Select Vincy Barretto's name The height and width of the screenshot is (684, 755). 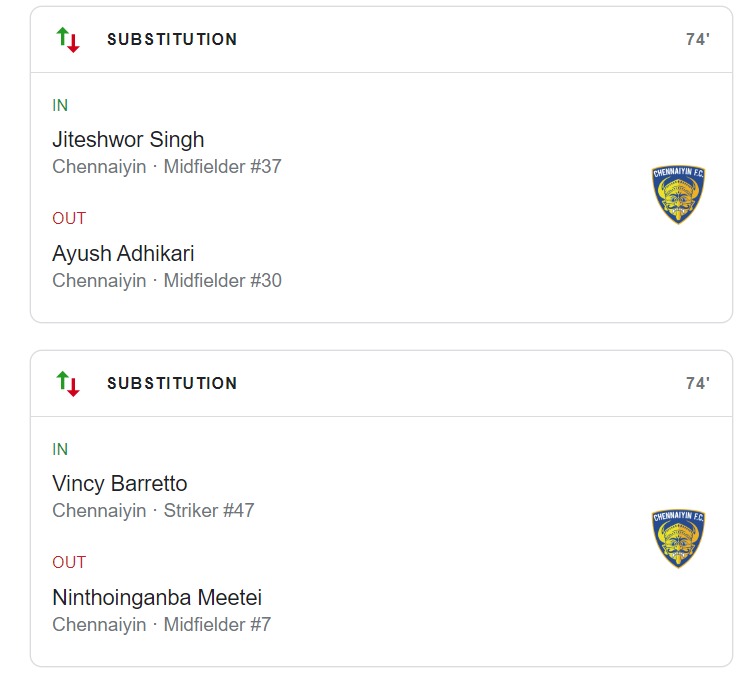[x=120, y=484]
